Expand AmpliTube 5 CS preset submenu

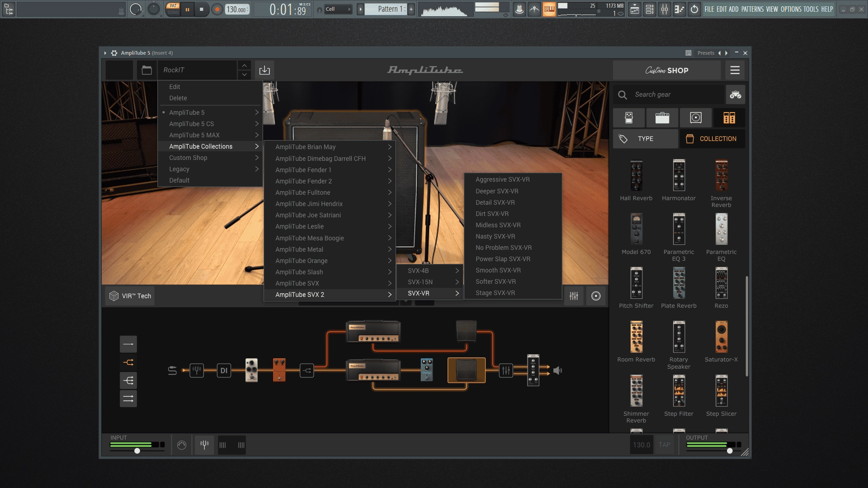(210, 124)
